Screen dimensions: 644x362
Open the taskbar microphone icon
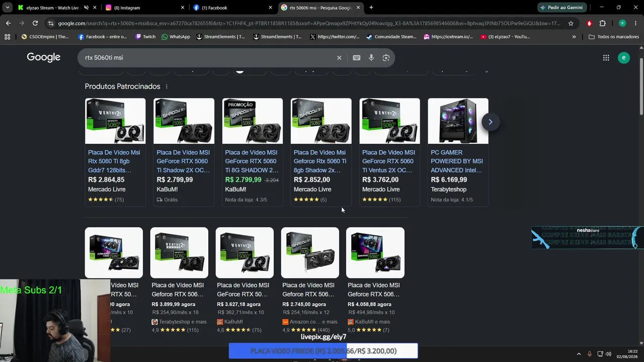pos(589,354)
